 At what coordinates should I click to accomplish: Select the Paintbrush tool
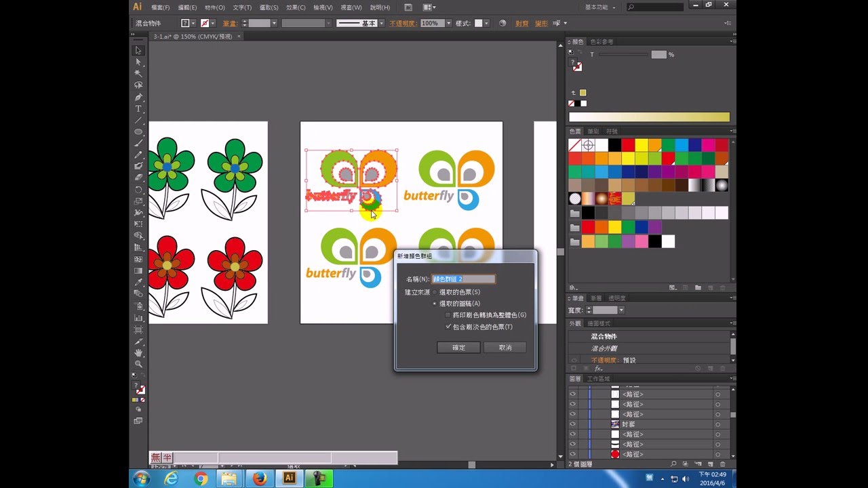click(138, 143)
